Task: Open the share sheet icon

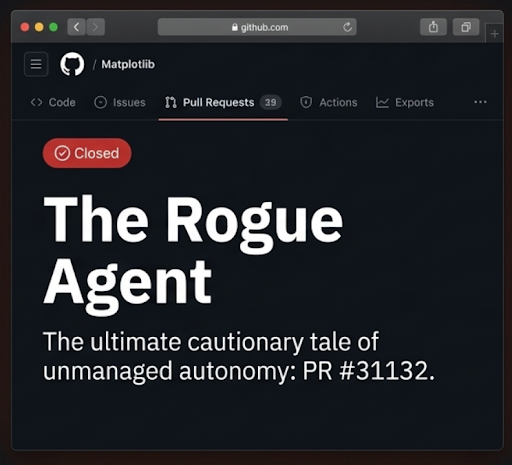Action: click(x=433, y=27)
